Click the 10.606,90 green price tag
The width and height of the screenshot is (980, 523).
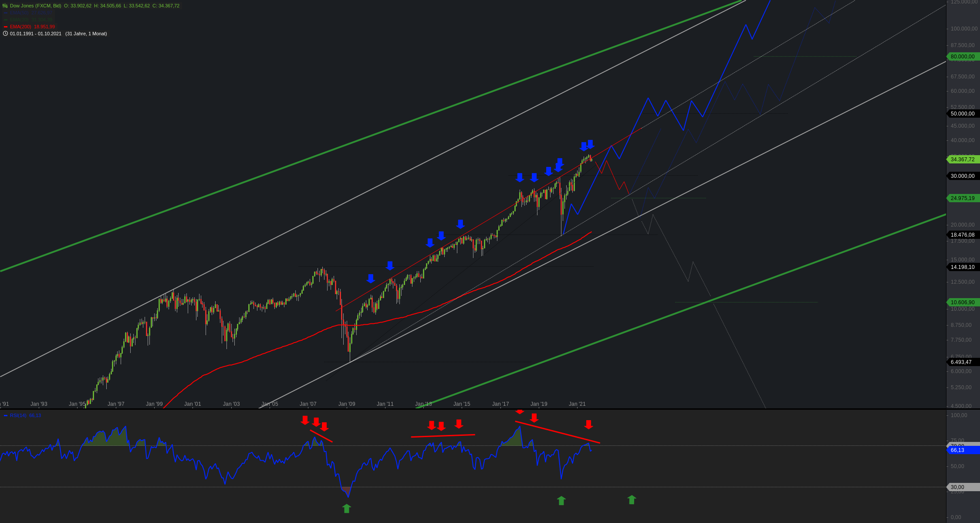coord(963,302)
